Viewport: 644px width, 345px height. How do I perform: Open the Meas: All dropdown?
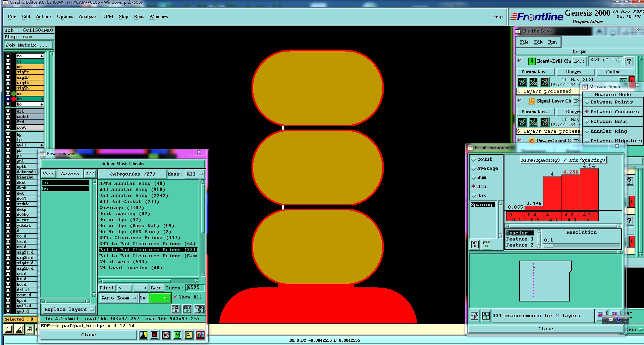pyautogui.click(x=195, y=174)
